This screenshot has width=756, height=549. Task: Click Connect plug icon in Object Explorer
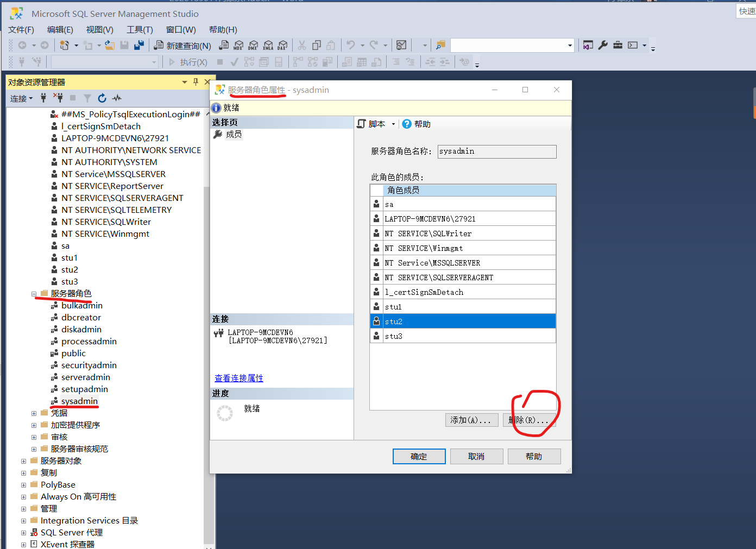click(43, 98)
